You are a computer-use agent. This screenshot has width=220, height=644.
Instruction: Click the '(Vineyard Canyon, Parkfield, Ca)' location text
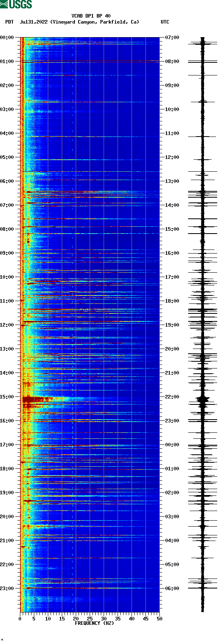point(95,22)
